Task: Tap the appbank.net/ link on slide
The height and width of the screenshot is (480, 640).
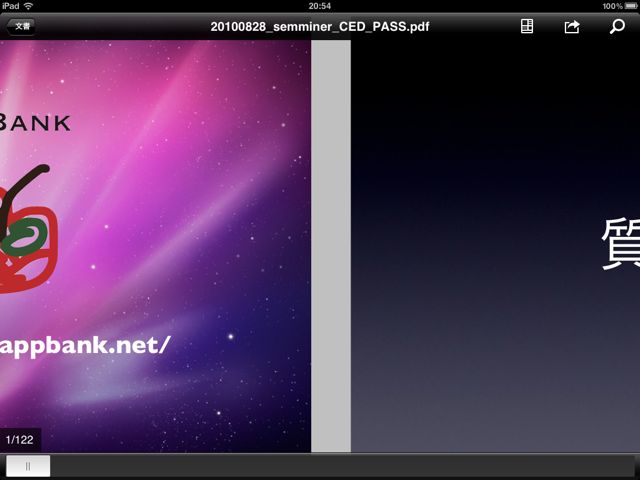Action: pos(84,346)
